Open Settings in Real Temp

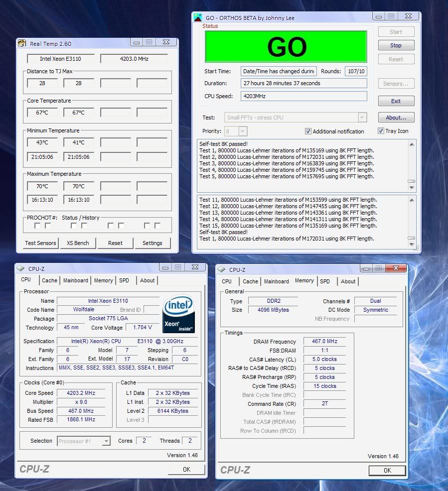[152, 243]
